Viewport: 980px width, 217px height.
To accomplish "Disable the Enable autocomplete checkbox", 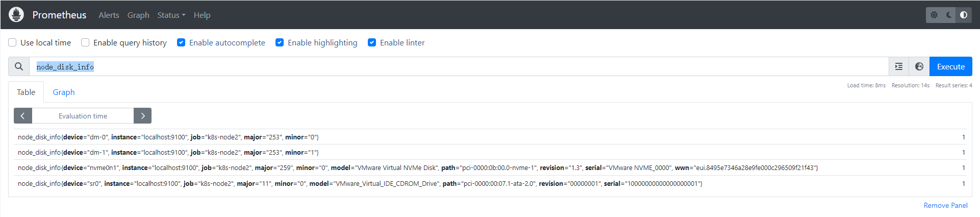I will (181, 42).
